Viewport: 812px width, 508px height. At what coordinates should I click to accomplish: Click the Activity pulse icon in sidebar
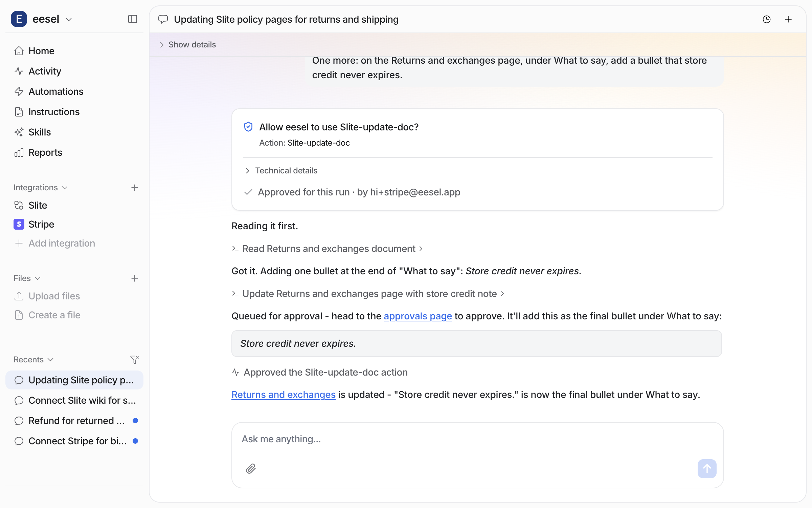coord(19,71)
